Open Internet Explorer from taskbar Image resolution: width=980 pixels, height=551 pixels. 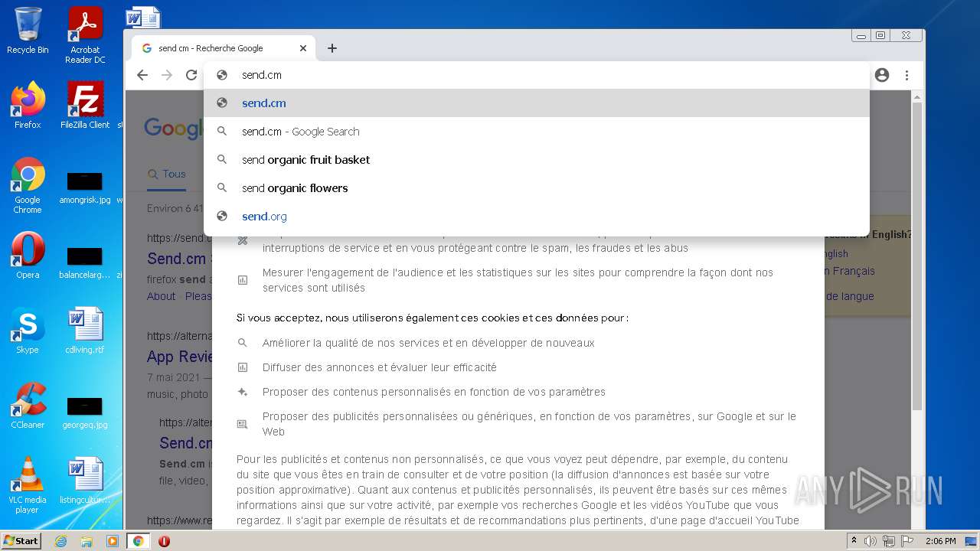pyautogui.click(x=60, y=541)
